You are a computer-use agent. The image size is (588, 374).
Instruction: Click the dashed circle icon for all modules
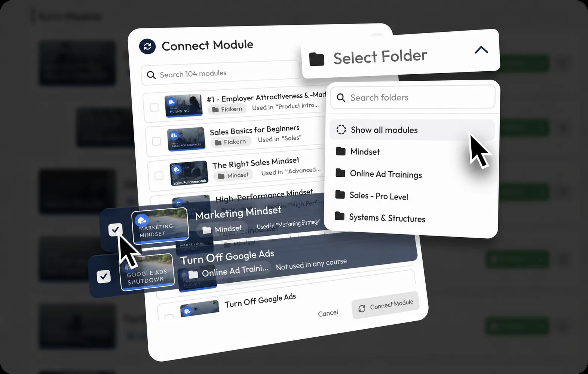tap(341, 130)
